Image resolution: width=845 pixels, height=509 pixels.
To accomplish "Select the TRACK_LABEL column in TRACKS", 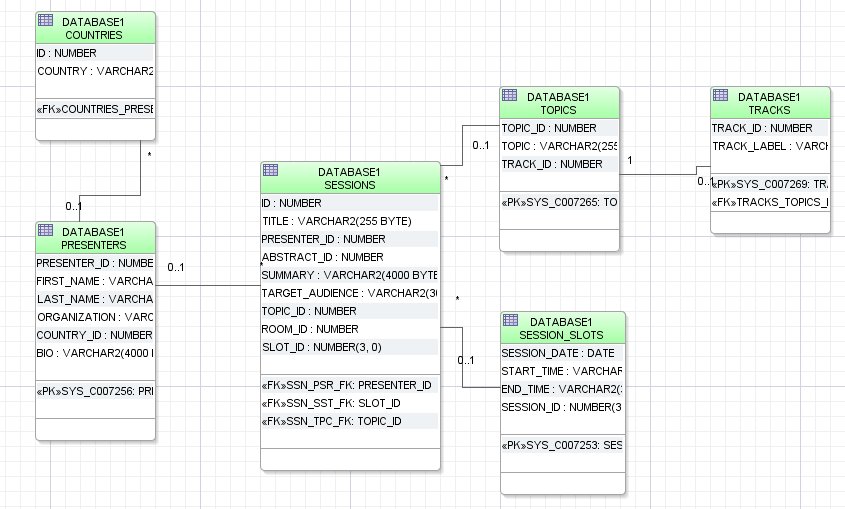I will (x=769, y=146).
